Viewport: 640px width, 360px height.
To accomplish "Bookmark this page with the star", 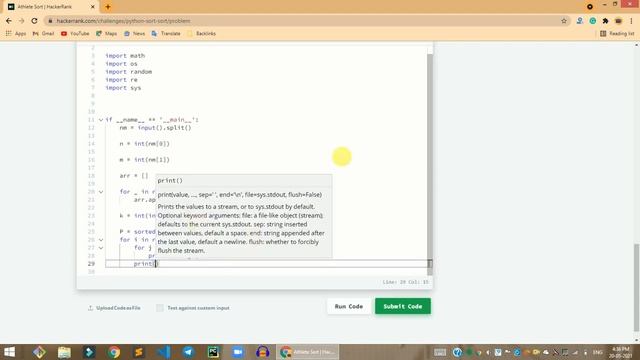I will pos(564,21).
